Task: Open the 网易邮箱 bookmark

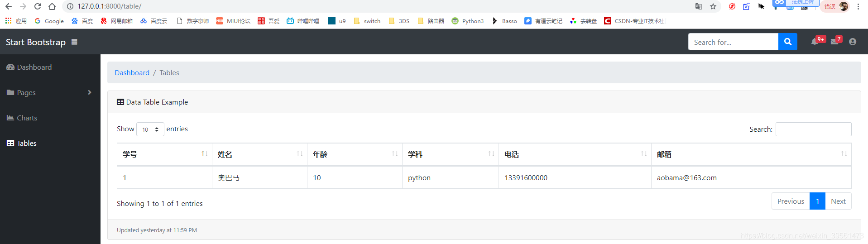Action: click(x=117, y=21)
